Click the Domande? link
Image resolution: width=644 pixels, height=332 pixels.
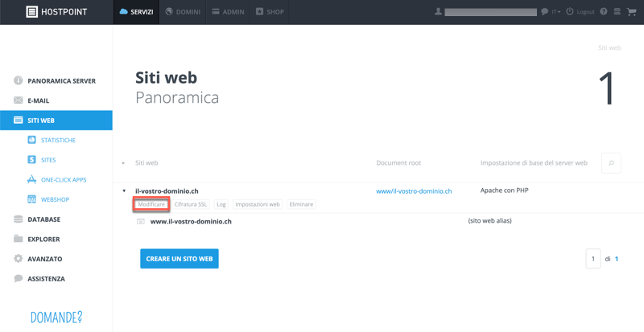click(56, 317)
